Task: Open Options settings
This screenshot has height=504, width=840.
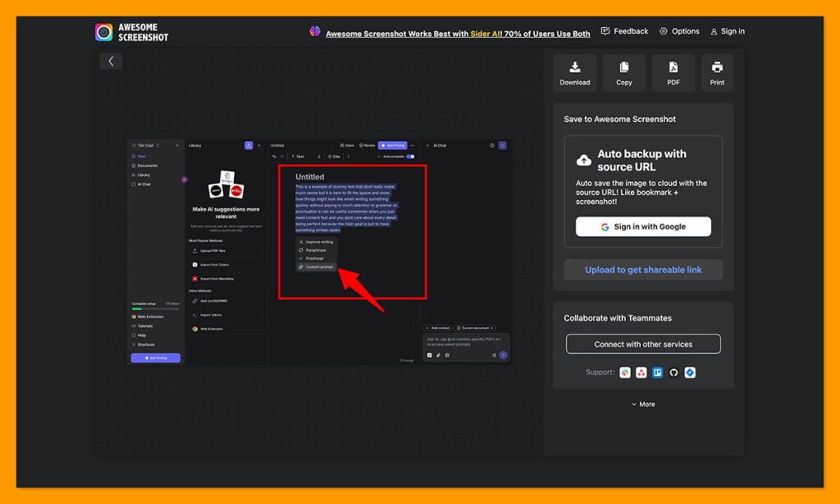Action: coord(679,31)
